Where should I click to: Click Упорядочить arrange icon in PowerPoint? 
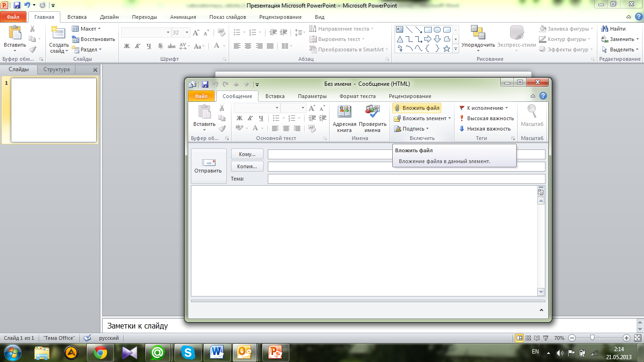(x=478, y=33)
